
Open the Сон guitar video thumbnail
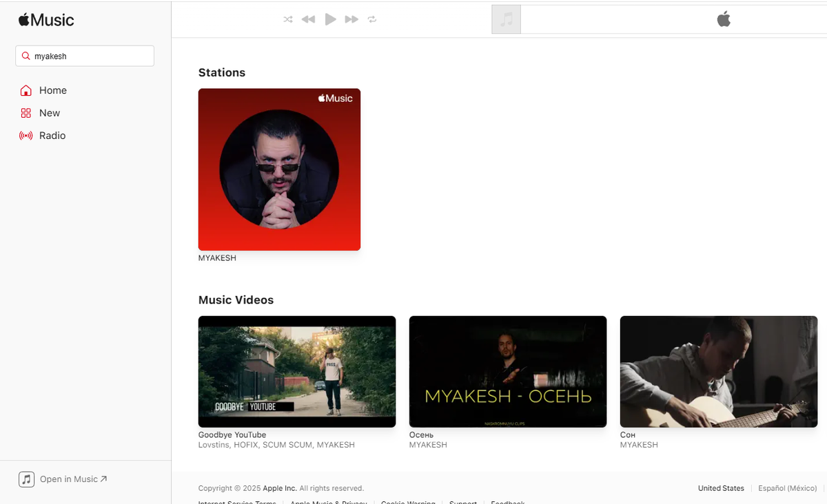719,372
